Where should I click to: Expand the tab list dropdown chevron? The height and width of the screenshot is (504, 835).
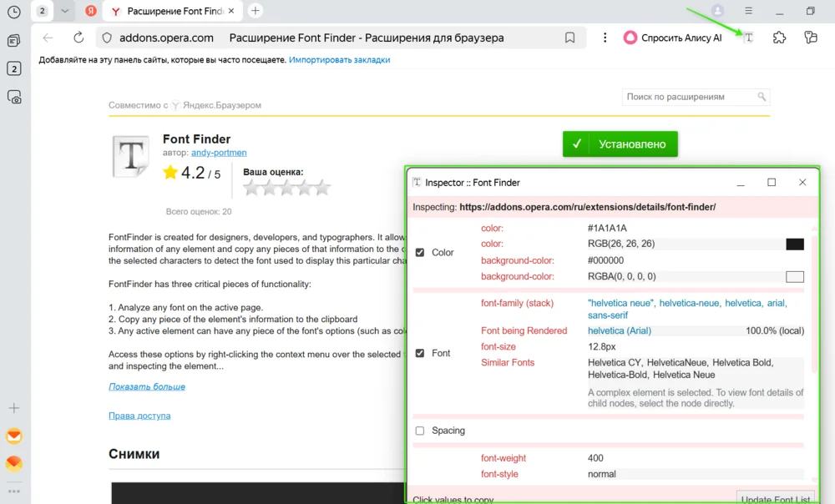[65, 11]
